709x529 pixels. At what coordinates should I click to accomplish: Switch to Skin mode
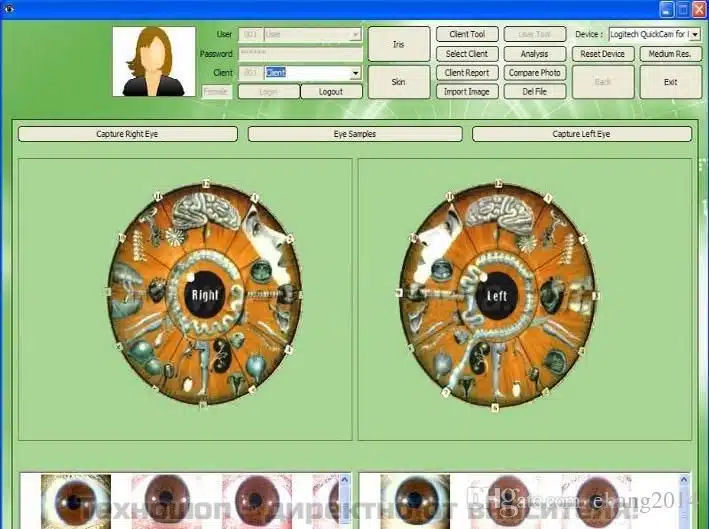(x=398, y=82)
